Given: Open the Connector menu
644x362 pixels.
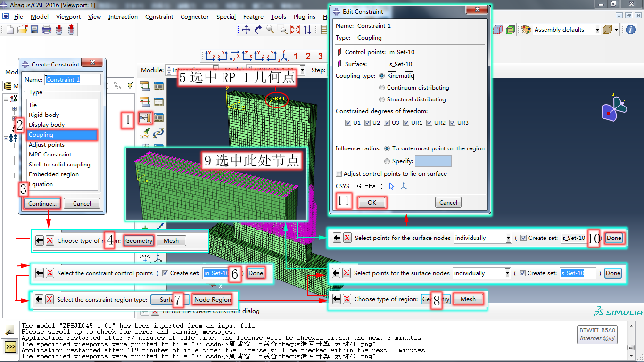Looking at the screenshot, I should coord(195,17).
